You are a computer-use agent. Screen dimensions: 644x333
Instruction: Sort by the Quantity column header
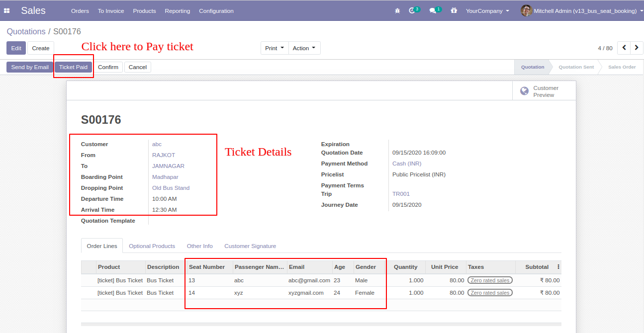pos(406,267)
